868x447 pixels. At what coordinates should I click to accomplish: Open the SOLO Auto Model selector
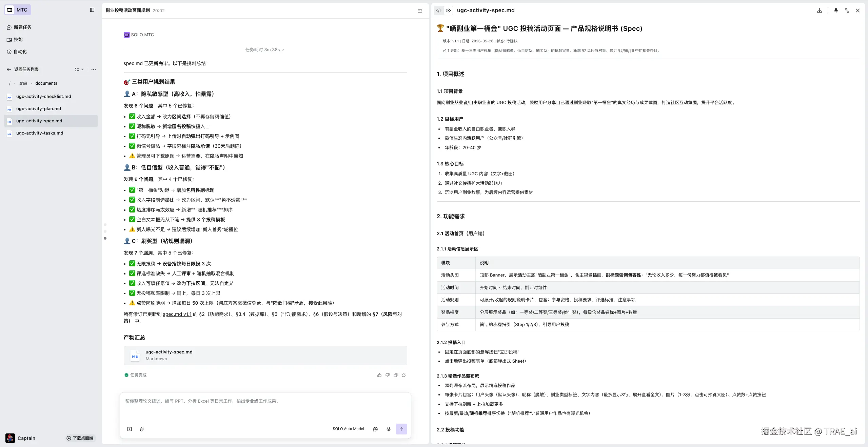click(x=348, y=429)
